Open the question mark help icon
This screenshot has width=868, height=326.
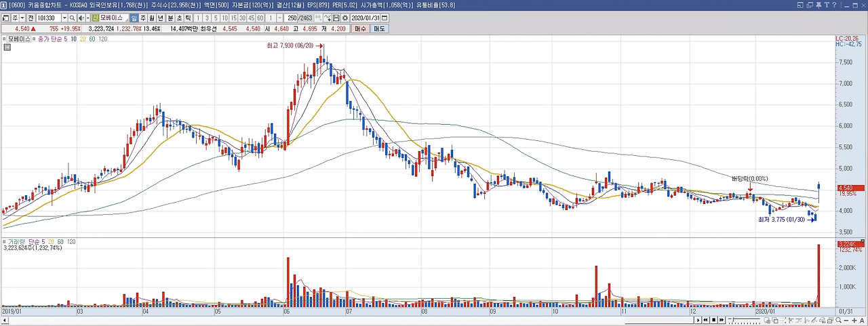[834, 5]
